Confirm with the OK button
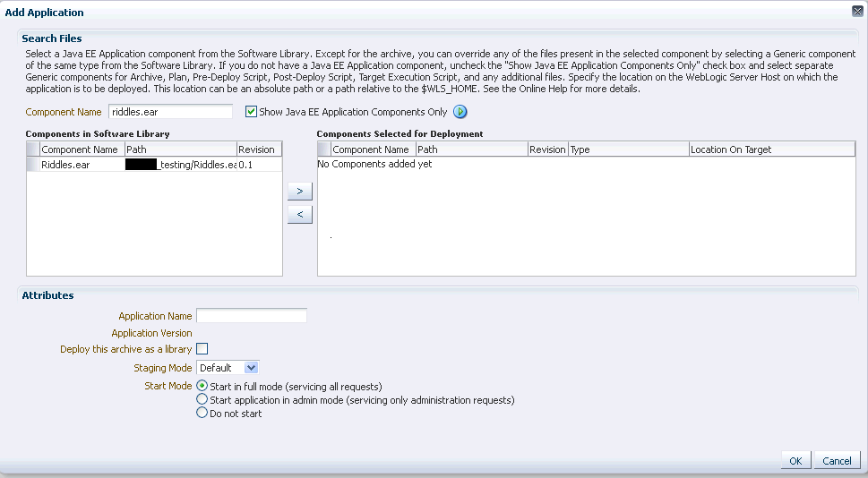Screen dimensions: 868x478 tap(796, 460)
